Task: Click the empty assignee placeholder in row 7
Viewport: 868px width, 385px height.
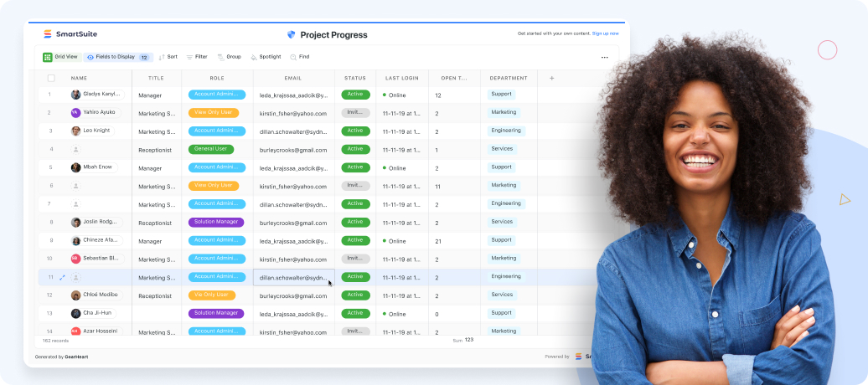Action: [x=76, y=204]
